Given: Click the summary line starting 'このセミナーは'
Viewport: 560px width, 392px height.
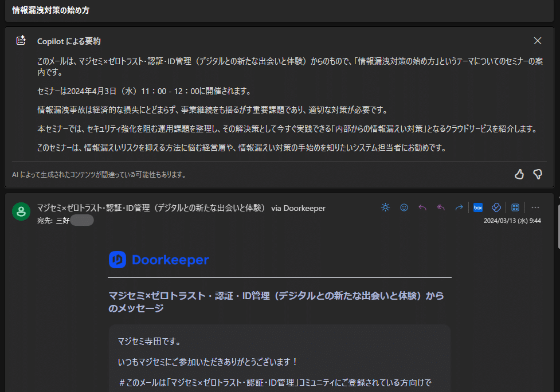Looking at the screenshot, I should click(x=242, y=148).
